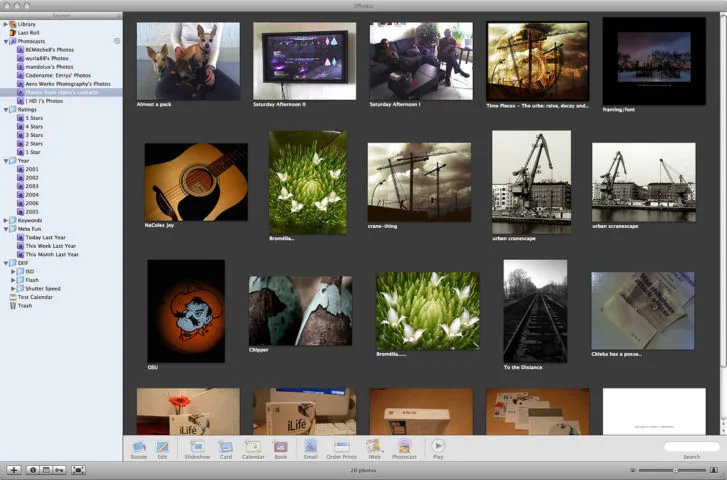Click the Book toolbar icon
The width and height of the screenshot is (727, 480).
pos(281,447)
